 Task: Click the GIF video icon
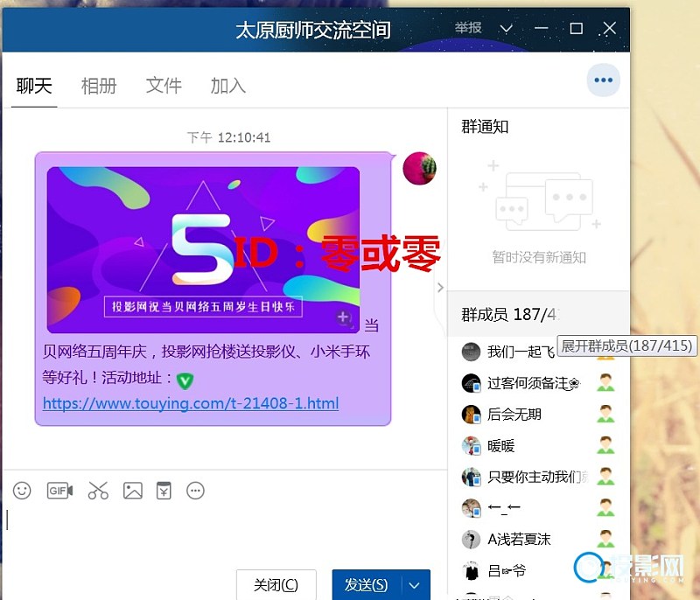pyautogui.click(x=59, y=491)
